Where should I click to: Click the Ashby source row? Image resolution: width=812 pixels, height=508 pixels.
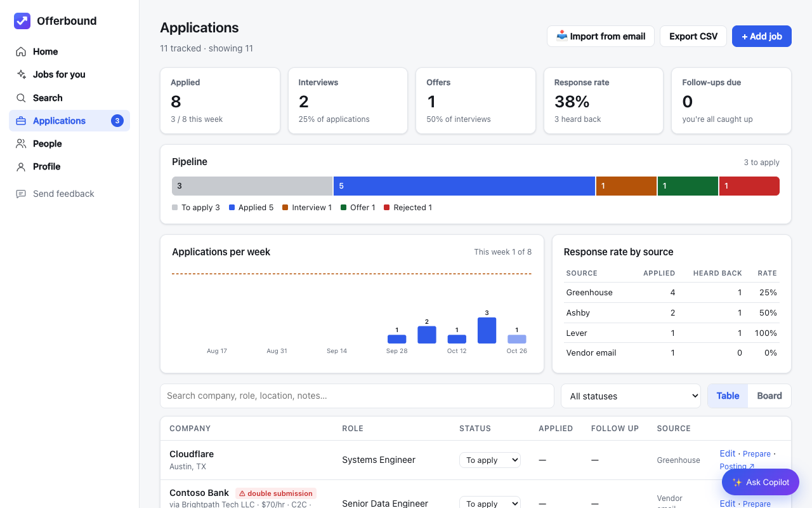click(672, 313)
